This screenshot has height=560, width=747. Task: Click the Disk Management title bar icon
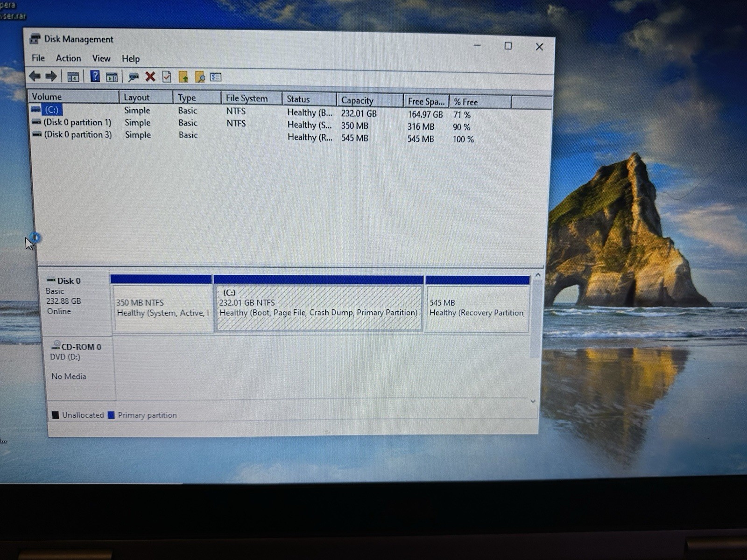point(35,39)
